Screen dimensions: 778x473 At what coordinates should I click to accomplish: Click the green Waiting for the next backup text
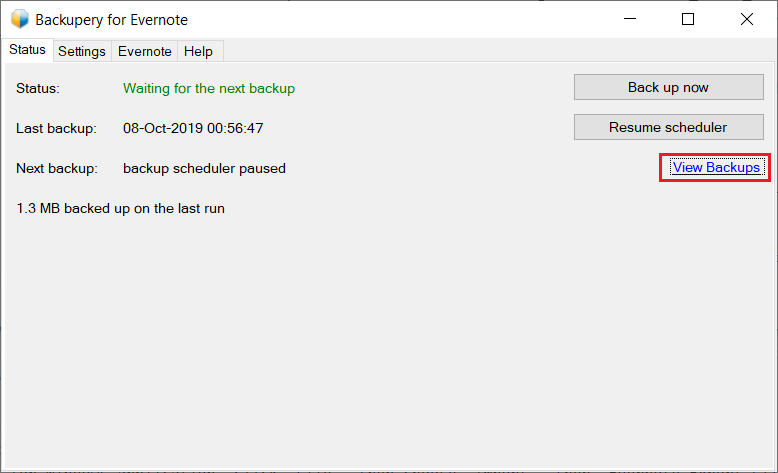tap(209, 88)
